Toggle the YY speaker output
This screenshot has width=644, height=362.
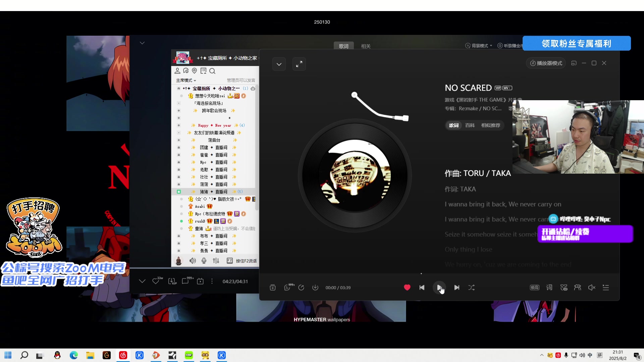click(193, 261)
